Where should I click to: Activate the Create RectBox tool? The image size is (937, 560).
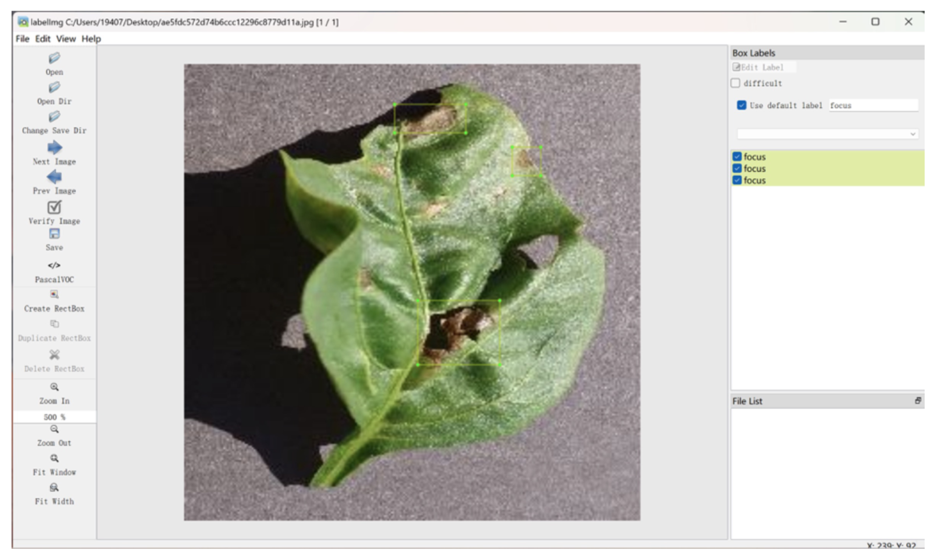[x=54, y=295]
